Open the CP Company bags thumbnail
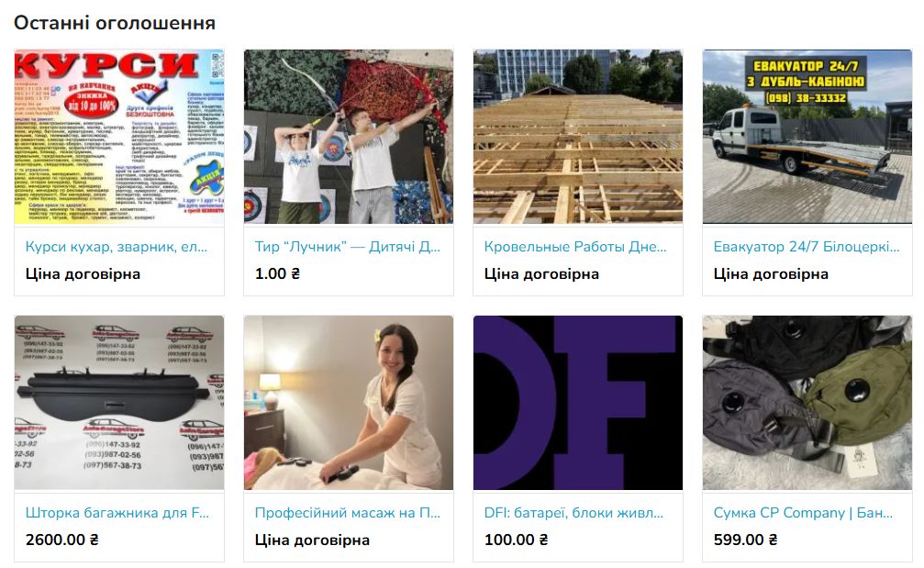Image resolution: width=924 pixels, height=568 pixels. (x=807, y=403)
